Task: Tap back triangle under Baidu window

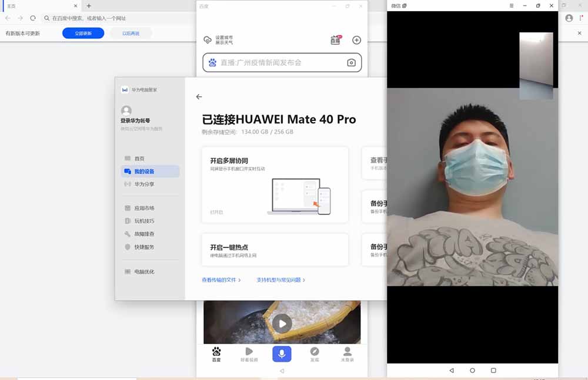Action: click(x=282, y=371)
